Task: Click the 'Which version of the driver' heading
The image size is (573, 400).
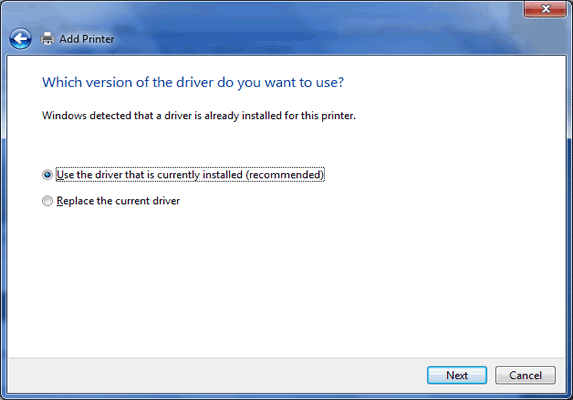Action: pos(193,83)
